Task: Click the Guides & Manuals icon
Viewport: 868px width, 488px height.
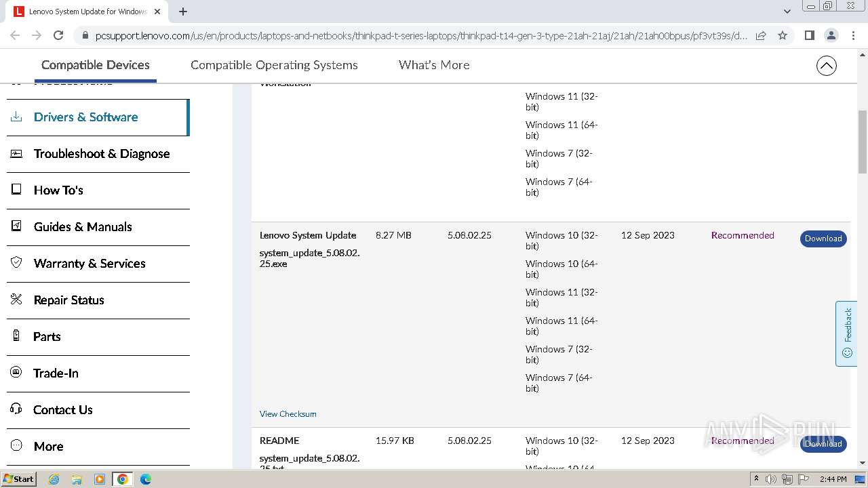Action: tap(16, 226)
